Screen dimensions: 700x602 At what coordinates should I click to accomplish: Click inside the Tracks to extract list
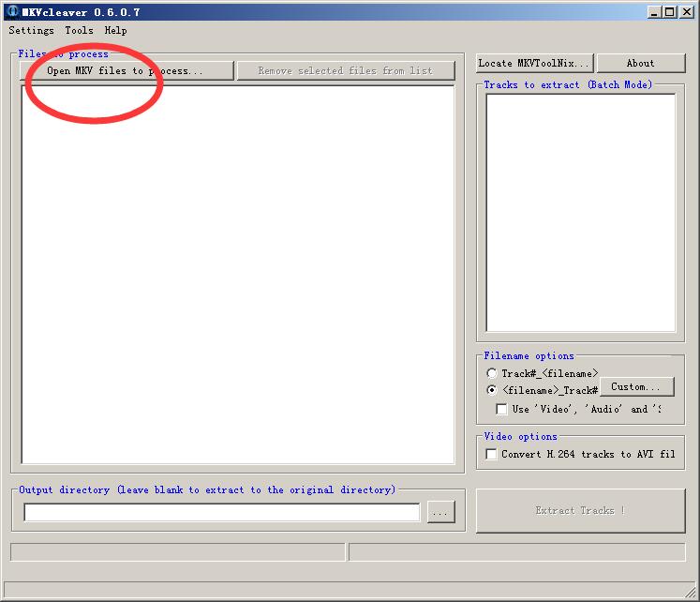[580, 213]
